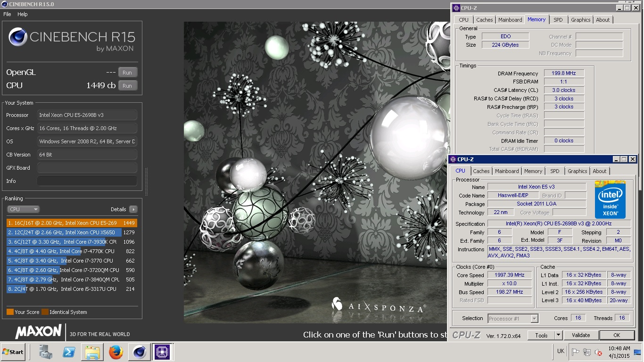Click the Validate button in CPU-Z

[581, 335]
